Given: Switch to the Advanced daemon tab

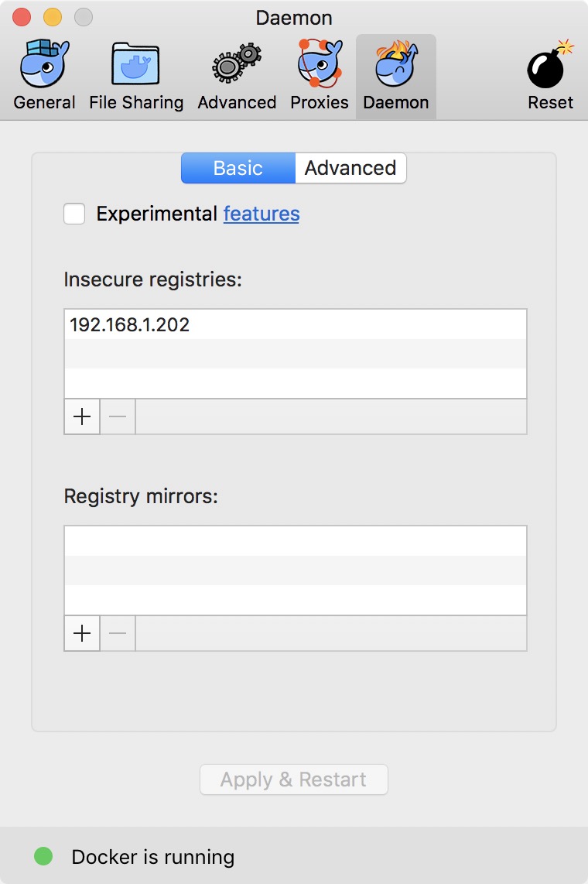Looking at the screenshot, I should click(350, 168).
